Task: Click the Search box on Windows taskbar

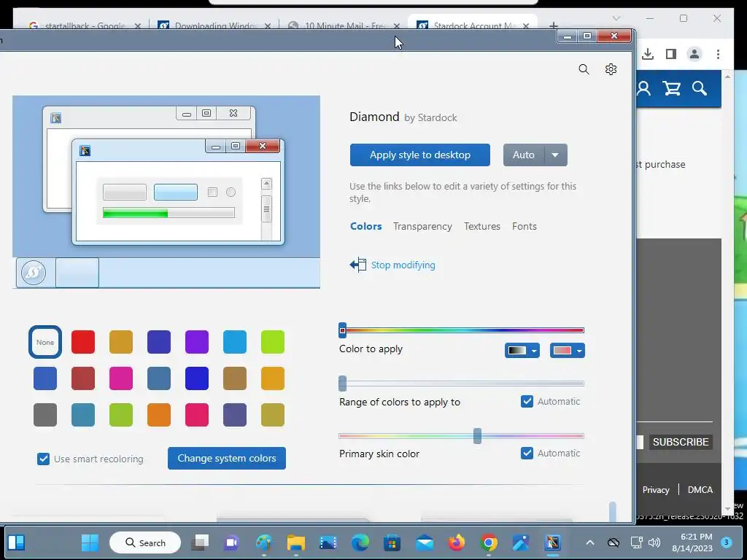Action: coord(145,542)
